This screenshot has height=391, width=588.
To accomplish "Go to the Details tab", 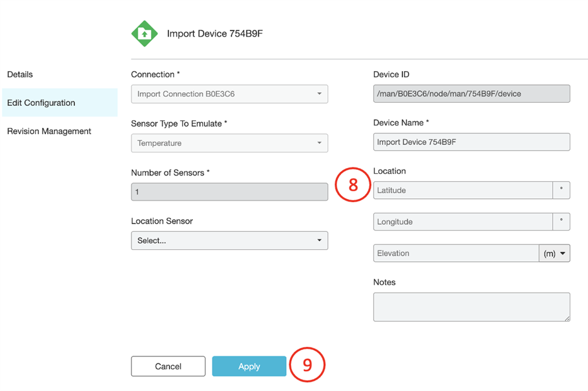I will (x=20, y=74).
